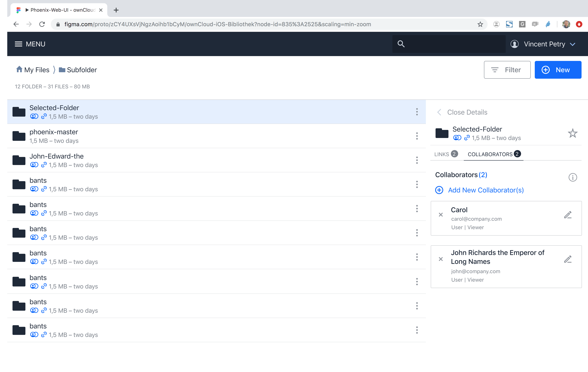
Task: Remove collaborator Carol with X
Action: click(x=441, y=215)
